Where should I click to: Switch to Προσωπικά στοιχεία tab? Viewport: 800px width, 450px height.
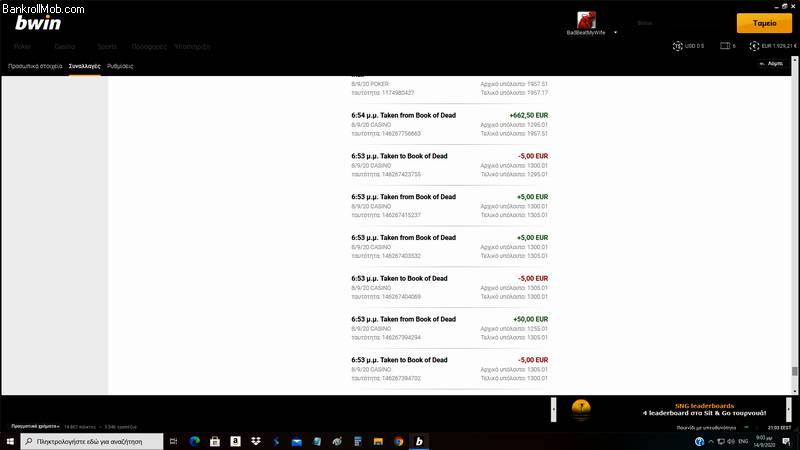pyautogui.click(x=35, y=66)
